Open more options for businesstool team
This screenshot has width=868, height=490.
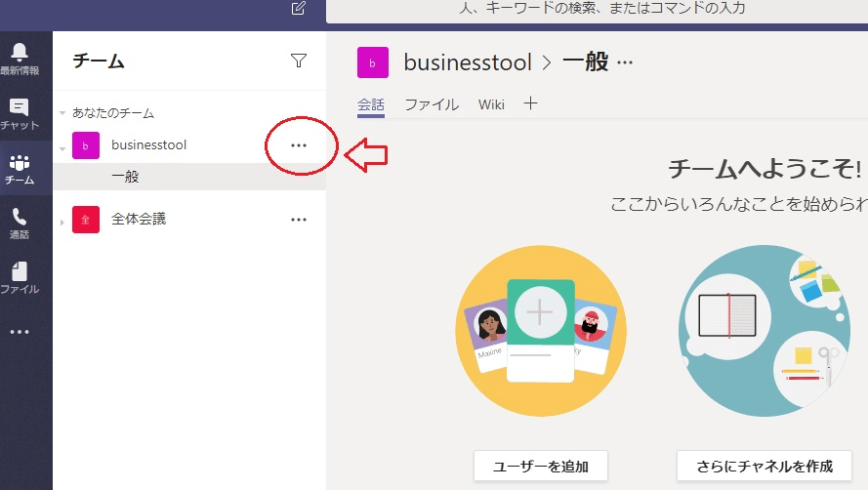pos(299,145)
